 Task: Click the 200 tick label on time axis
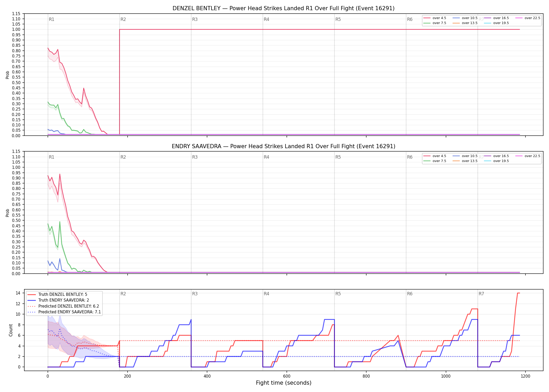pos(127,376)
